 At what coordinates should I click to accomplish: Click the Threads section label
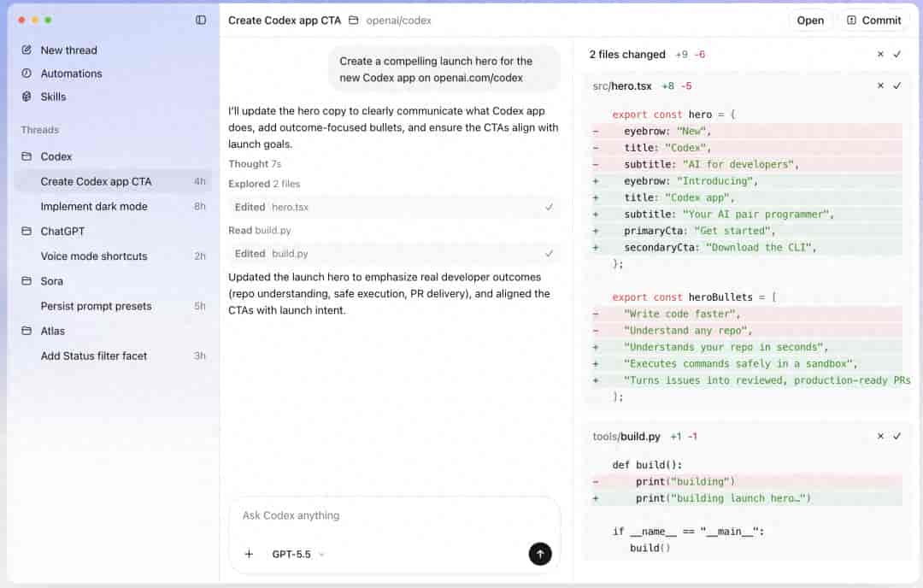(40, 130)
